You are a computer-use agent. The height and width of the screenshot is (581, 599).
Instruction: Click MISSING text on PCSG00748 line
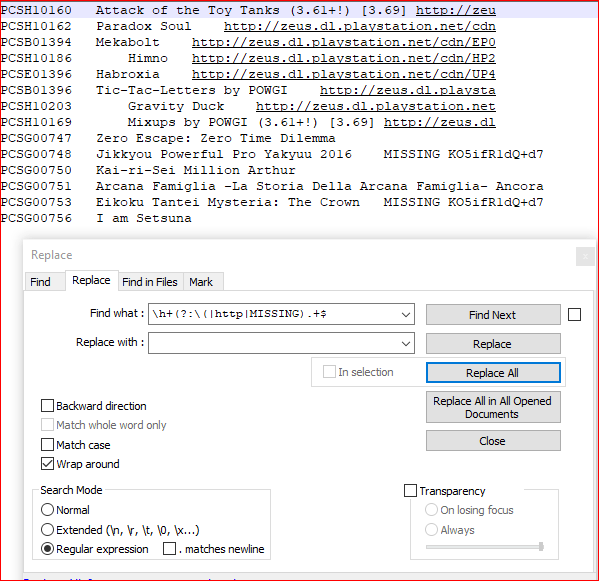tap(412, 154)
